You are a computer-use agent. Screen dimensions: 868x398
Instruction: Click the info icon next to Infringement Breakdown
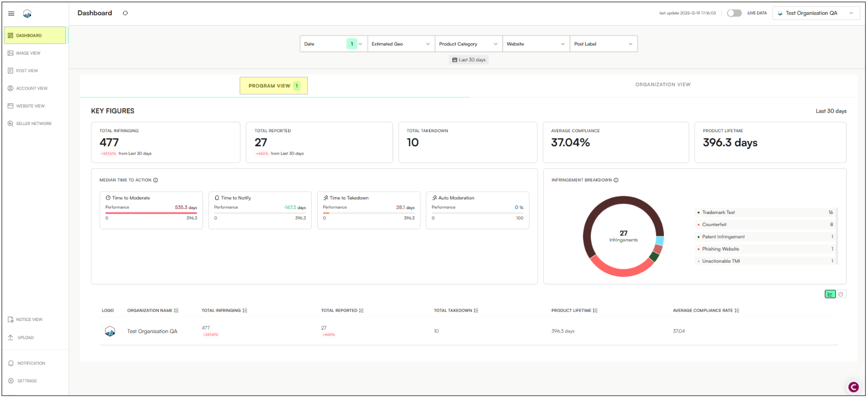[x=616, y=180]
